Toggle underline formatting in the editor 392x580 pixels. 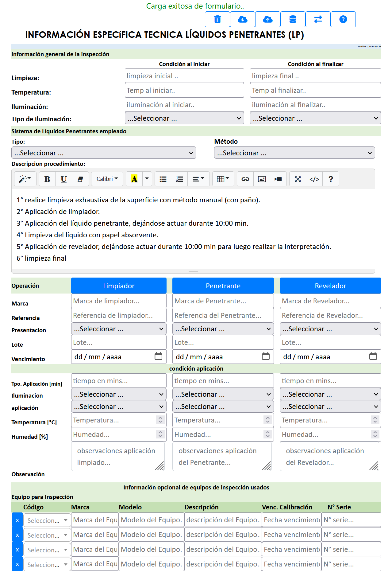[64, 179]
